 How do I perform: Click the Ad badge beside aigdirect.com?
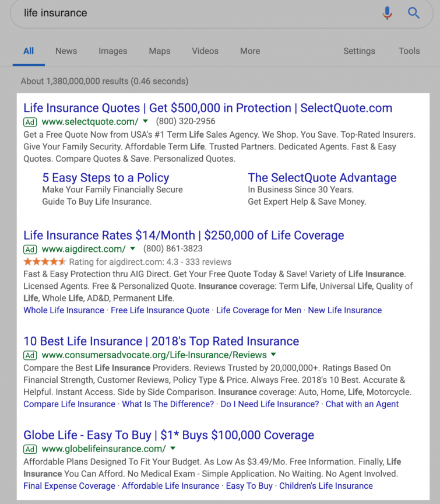click(30, 250)
